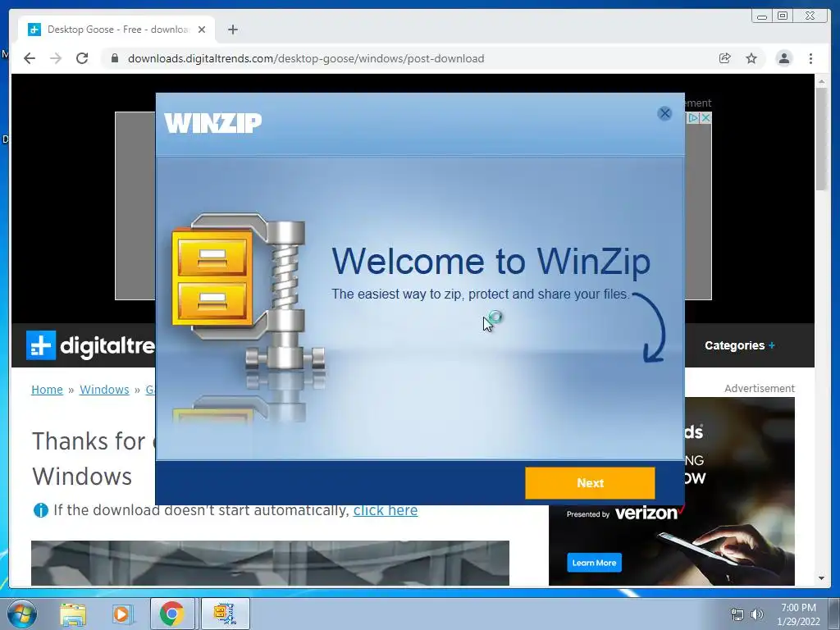Close the Desktop Goose tab
Image resolution: width=840 pixels, height=630 pixels.
tap(202, 30)
